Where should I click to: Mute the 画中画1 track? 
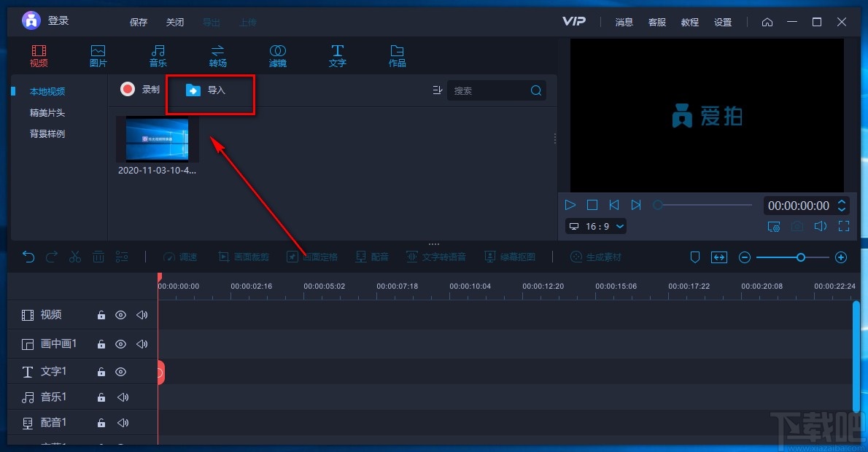142,344
